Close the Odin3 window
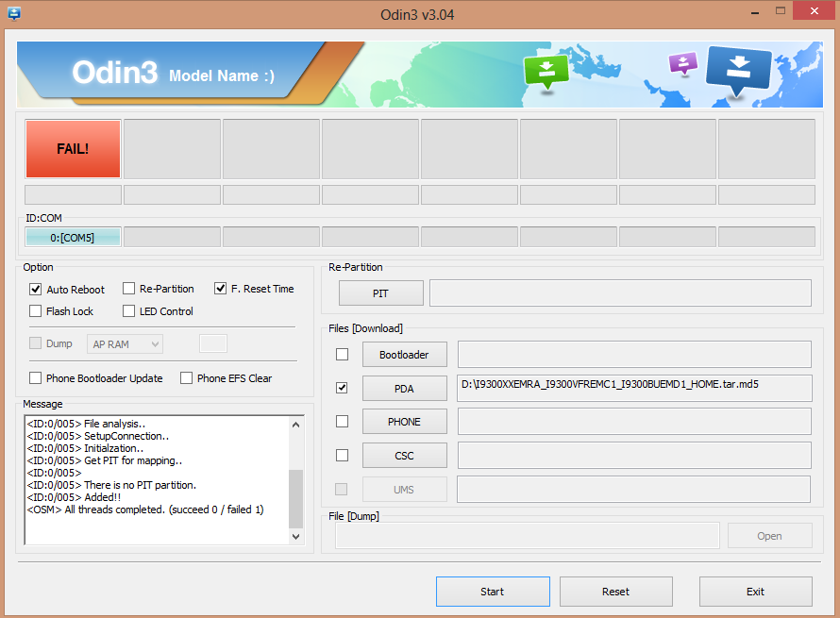The width and height of the screenshot is (840, 618). pos(814,10)
